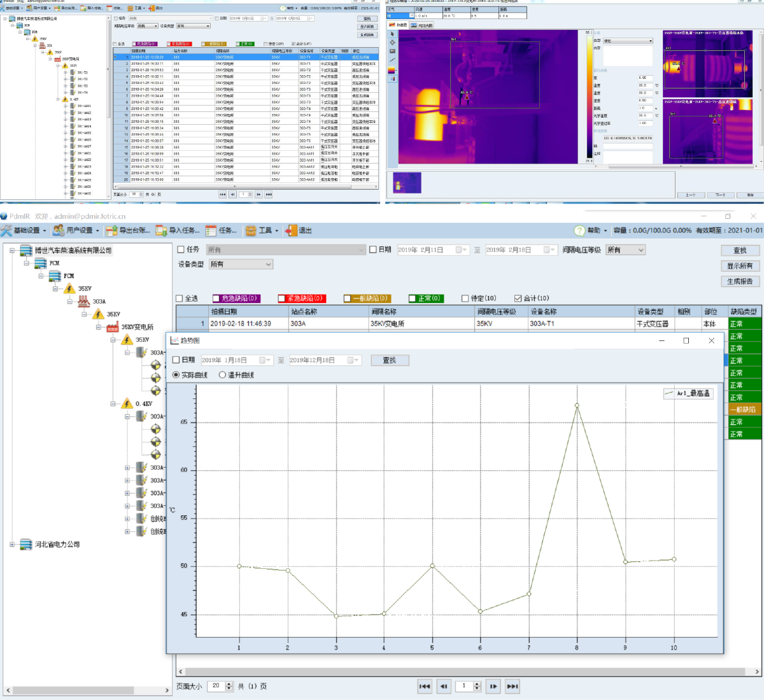
Task: Click the 35KV变电所 factory icon in tree
Action: pos(113,327)
